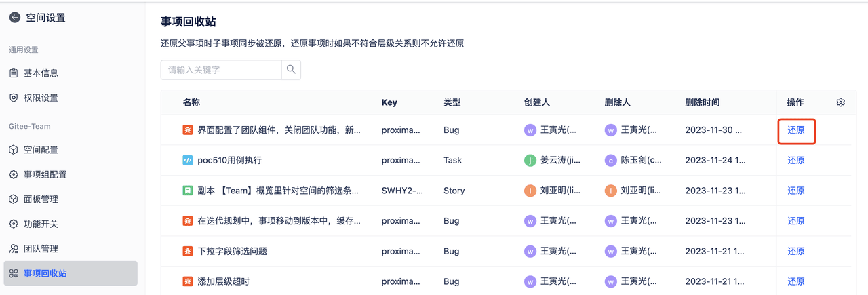Click the search magnifier icon button
This screenshot has width=868, height=295.
tap(291, 70)
